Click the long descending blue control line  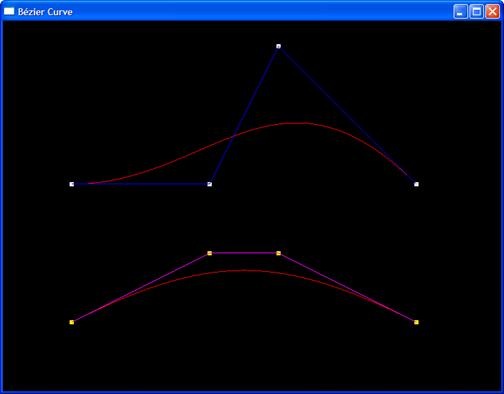tap(347, 115)
